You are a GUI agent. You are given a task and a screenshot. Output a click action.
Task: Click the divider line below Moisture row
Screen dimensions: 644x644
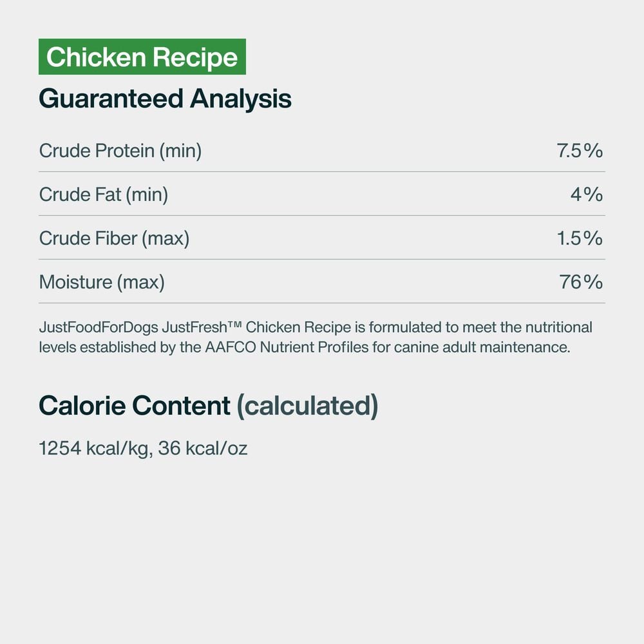(x=322, y=303)
